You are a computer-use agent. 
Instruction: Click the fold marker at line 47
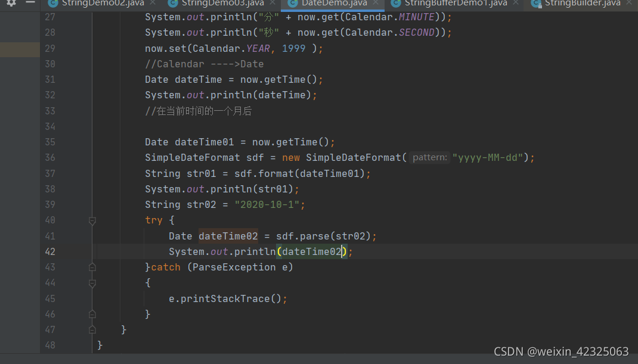[92, 329]
